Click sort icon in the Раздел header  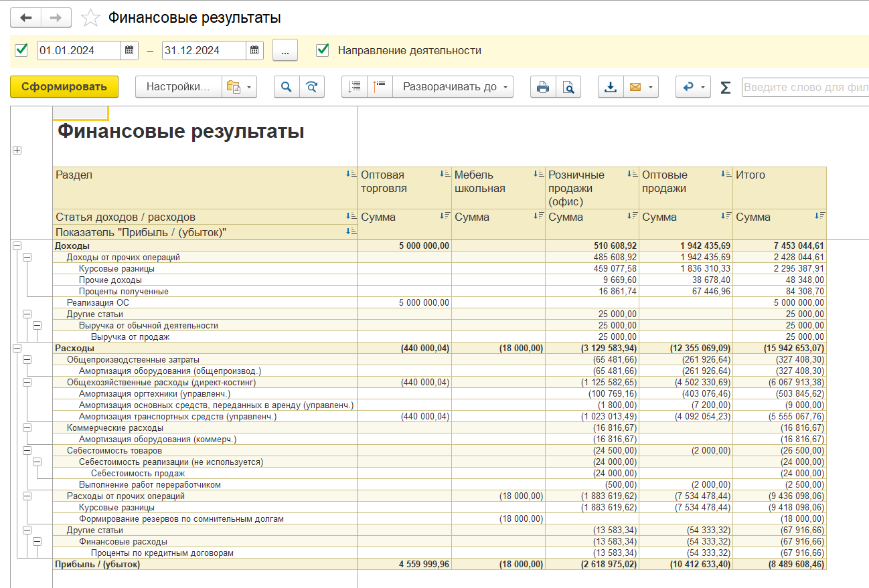pos(351,174)
